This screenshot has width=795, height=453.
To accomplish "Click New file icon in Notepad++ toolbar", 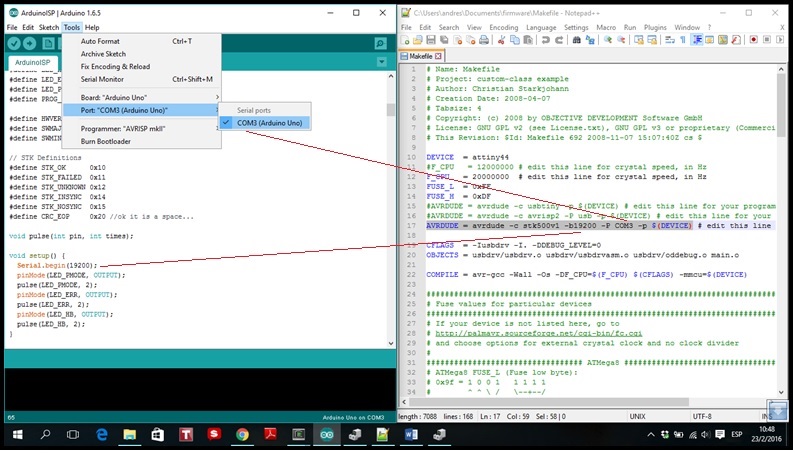I will pyautogui.click(x=405, y=40).
